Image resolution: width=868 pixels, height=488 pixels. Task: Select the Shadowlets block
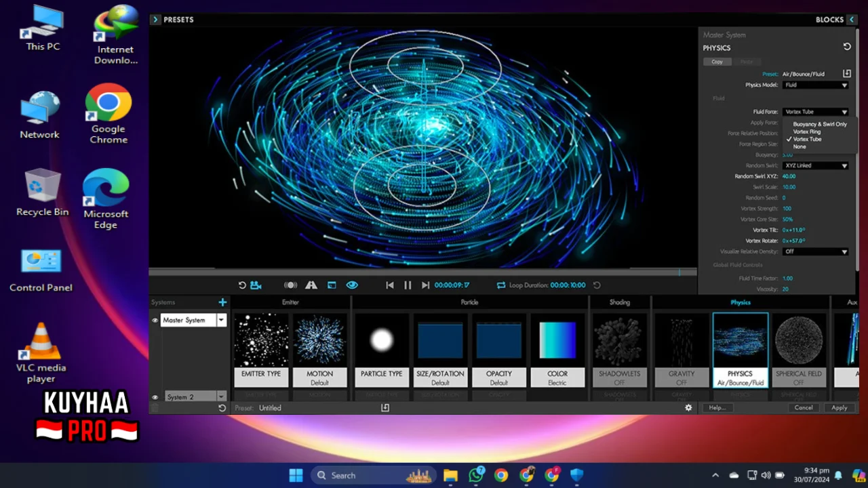[619, 350]
